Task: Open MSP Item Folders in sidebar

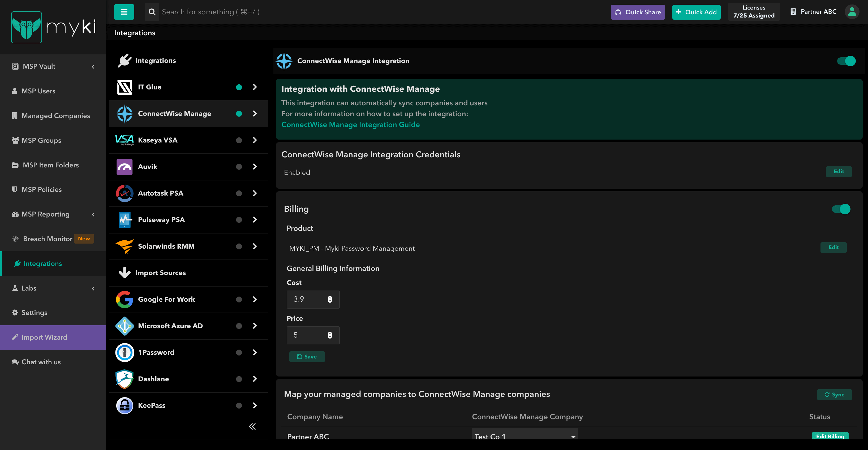Action: tap(53, 165)
